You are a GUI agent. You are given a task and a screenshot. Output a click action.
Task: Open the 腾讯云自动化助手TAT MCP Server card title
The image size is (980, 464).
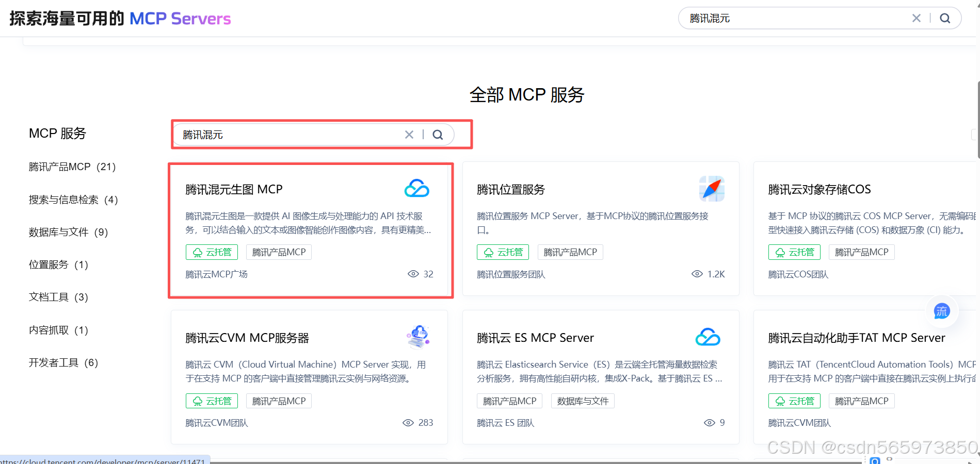(x=857, y=338)
